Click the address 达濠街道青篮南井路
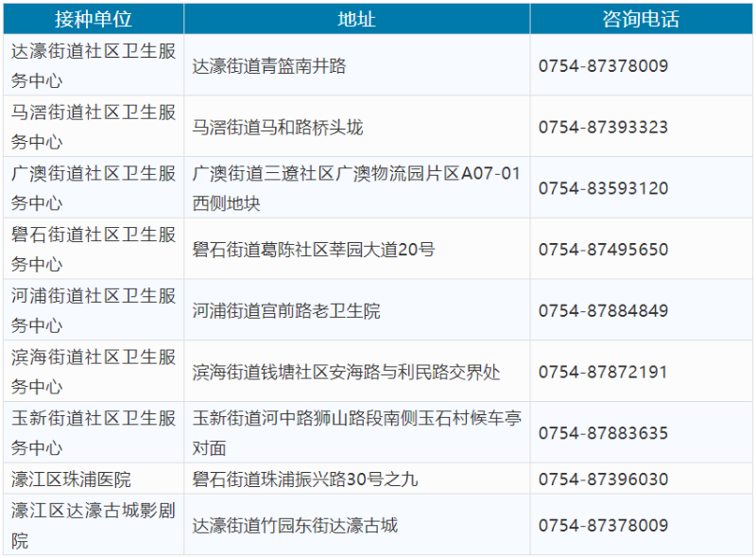Viewport: 756px width, 558px height. pos(269,66)
